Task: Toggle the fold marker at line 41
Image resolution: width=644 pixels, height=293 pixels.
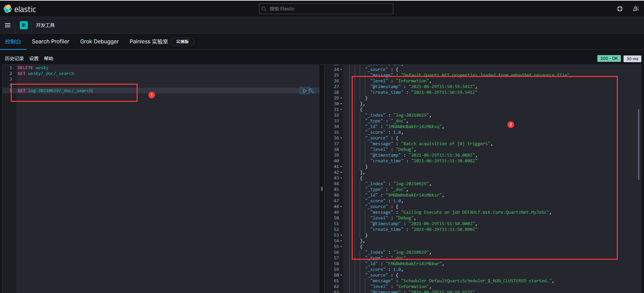Action: (x=341, y=167)
